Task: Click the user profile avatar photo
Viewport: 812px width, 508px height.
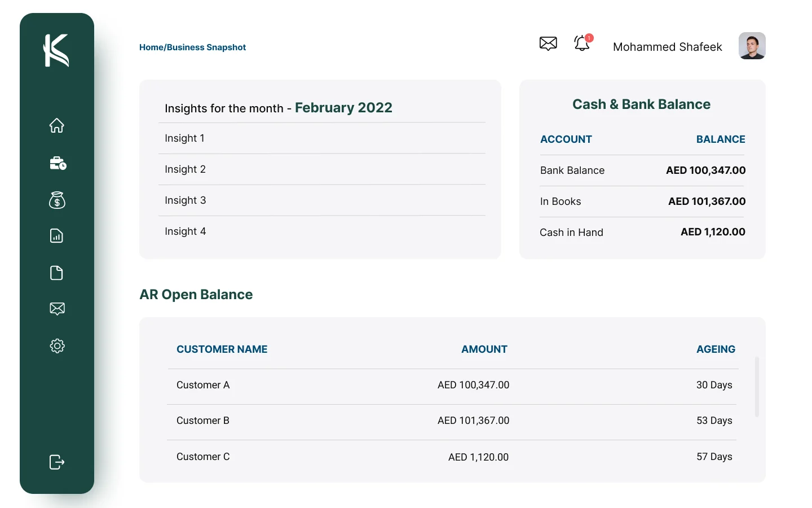Action: [x=752, y=46]
